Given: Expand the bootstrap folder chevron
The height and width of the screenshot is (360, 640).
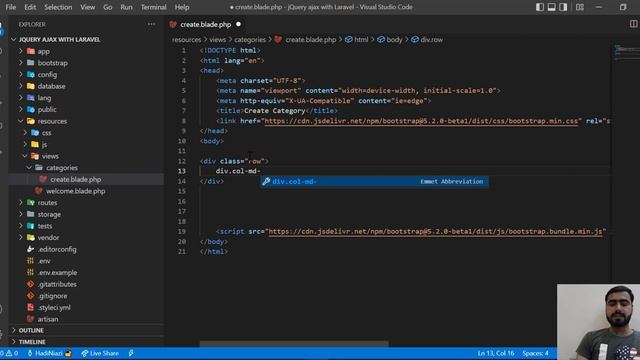Looking at the screenshot, I should pos(21,63).
